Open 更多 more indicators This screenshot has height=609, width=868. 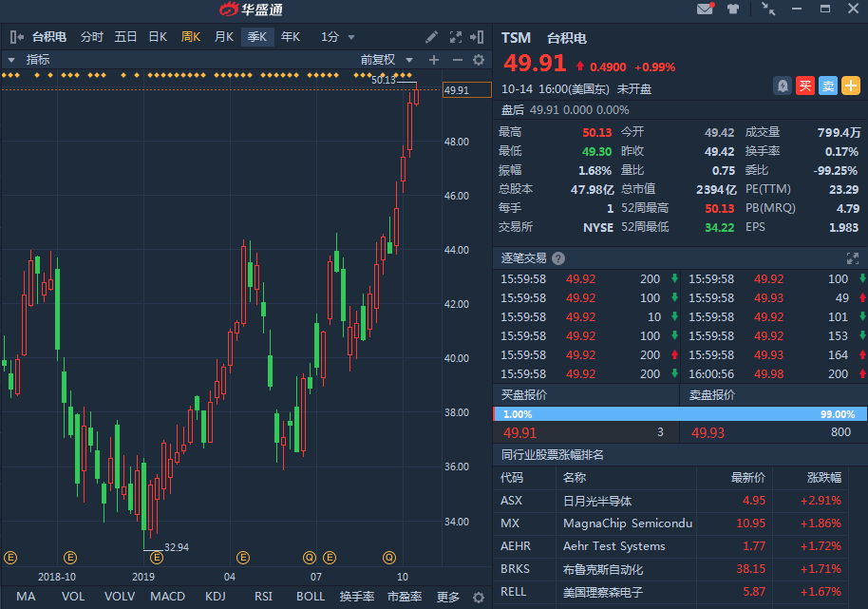point(448,597)
